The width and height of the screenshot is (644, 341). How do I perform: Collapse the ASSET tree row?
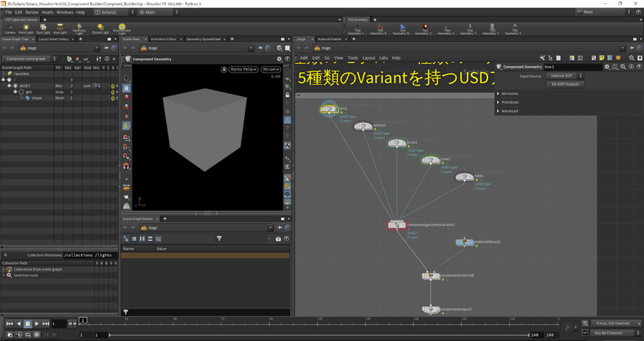click(x=10, y=86)
